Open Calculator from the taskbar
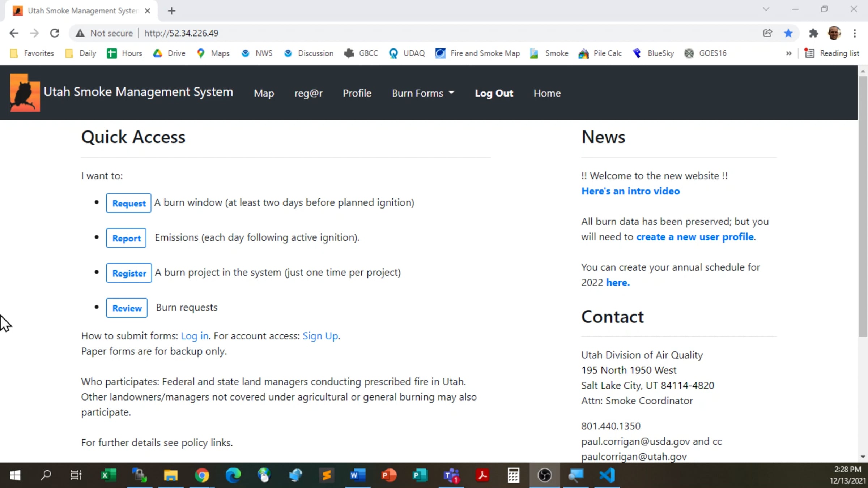Image resolution: width=868 pixels, height=488 pixels. [514, 475]
